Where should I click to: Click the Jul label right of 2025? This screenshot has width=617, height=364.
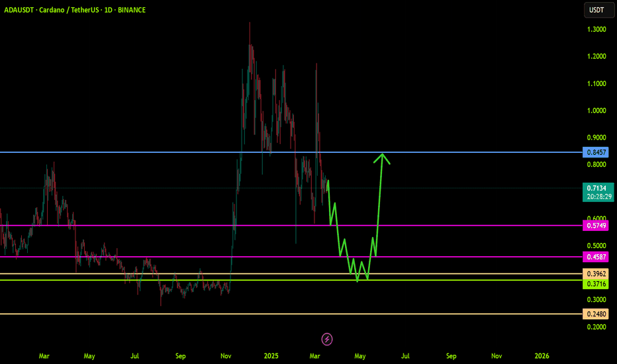(x=405, y=356)
